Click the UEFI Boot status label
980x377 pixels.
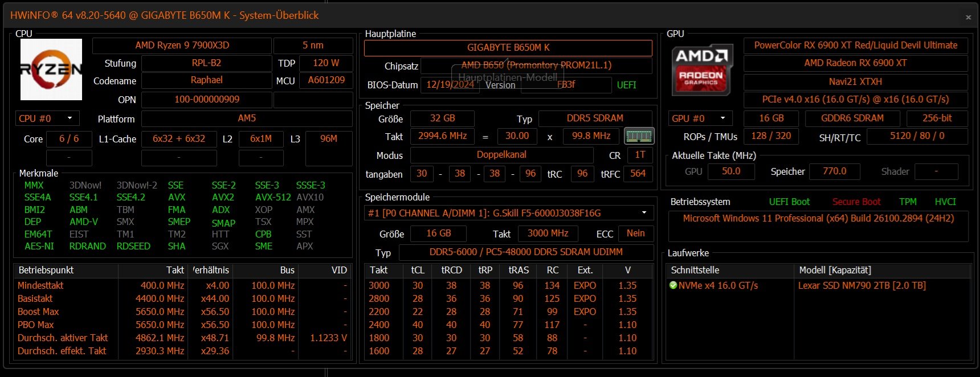coord(789,202)
